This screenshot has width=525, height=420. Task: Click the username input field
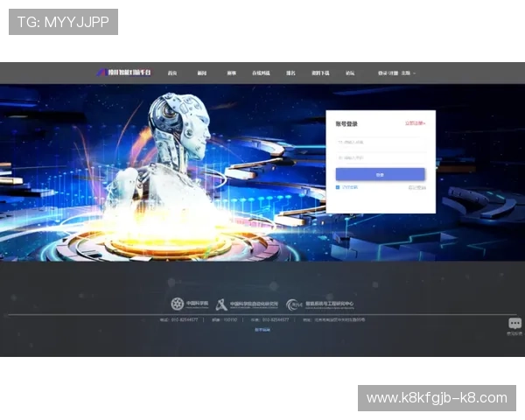click(381, 142)
